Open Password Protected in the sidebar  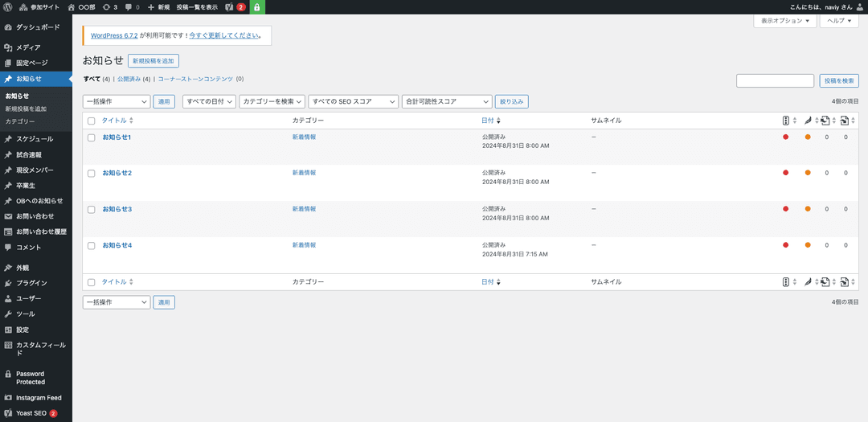pos(36,378)
